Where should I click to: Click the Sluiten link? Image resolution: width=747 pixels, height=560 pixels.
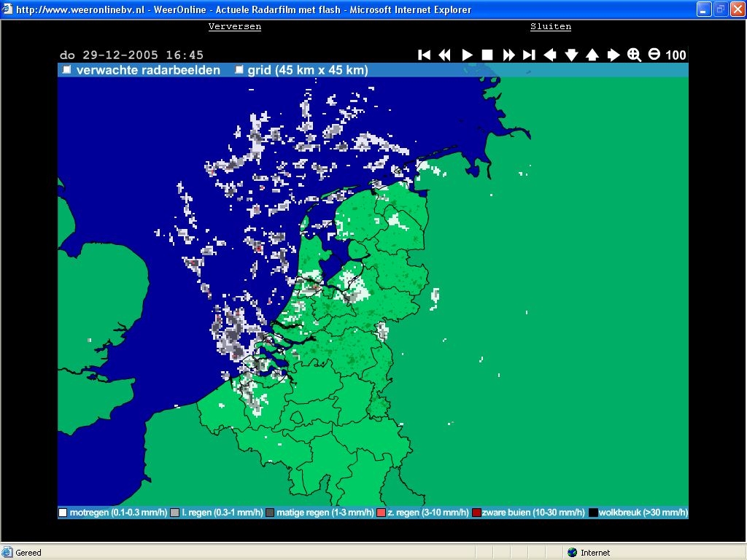point(551,26)
